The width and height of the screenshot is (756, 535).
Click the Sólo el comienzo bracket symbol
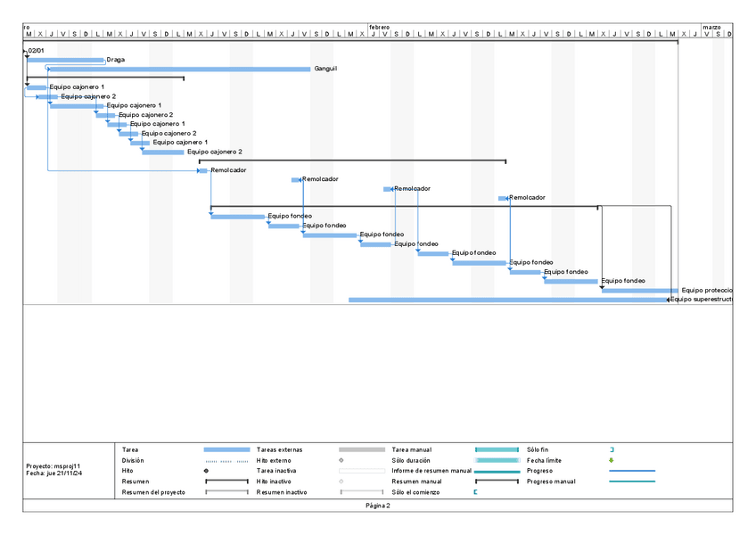coord(475,492)
